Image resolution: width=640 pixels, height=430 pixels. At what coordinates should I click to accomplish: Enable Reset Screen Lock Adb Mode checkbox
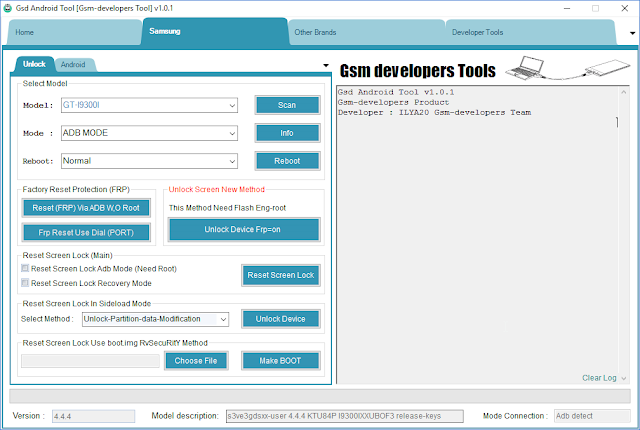(x=25, y=268)
